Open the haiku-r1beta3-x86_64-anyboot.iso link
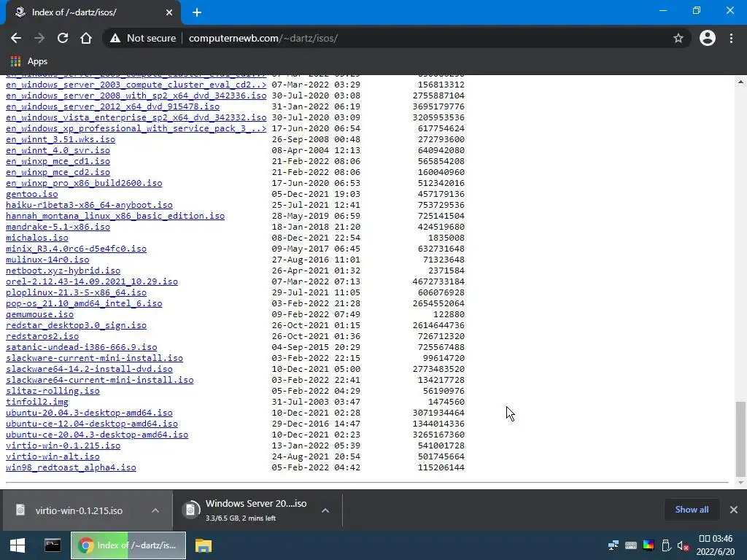 pos(89,205)
